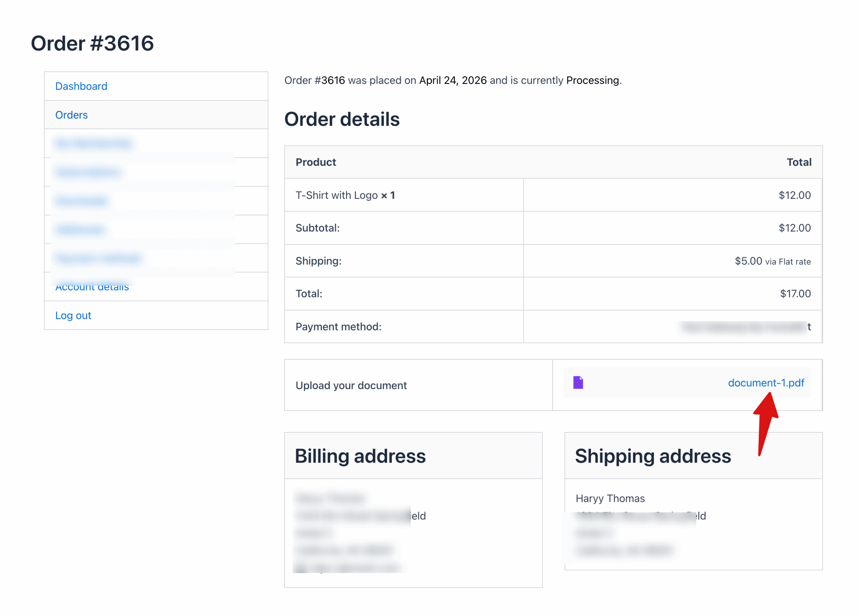Click the Order #3616 page title
The image size is (859, 616).
tap(92, 43)
